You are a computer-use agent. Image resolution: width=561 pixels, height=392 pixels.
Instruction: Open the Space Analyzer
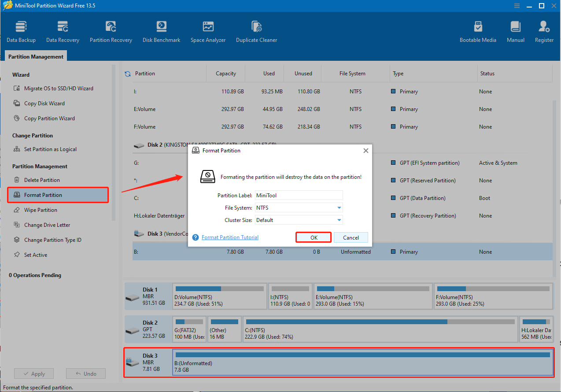(x=208, y=31)
